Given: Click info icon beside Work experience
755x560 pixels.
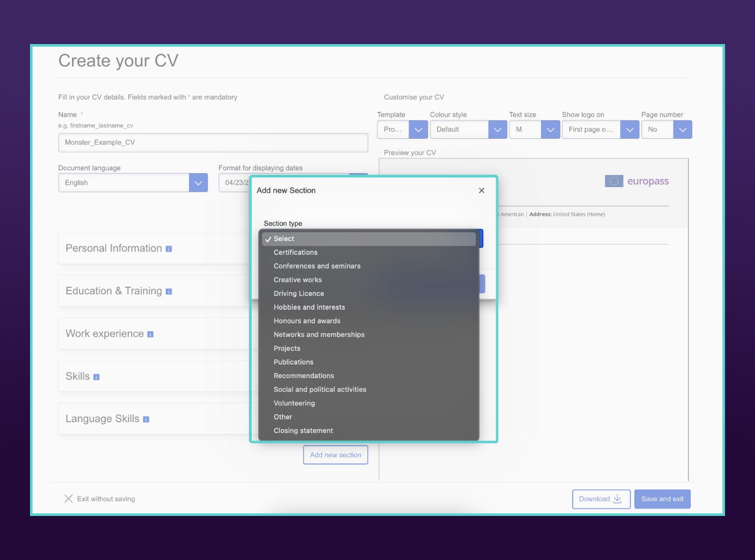Looking at the screenshot, I should click(150, 334).
